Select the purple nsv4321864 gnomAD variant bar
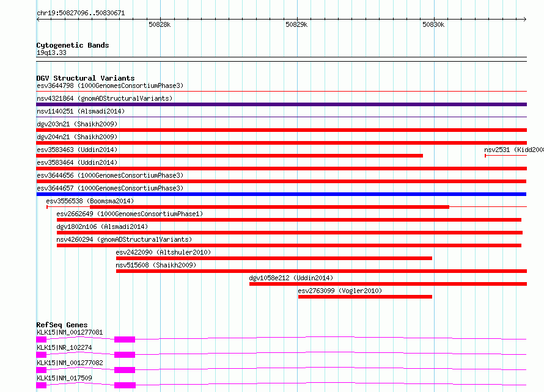 [281, 104]
